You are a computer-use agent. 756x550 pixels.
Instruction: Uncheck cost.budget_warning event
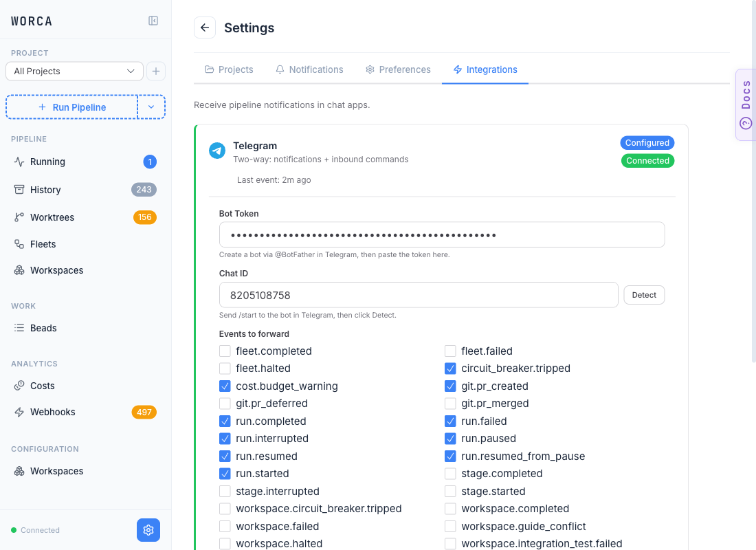click(225, 386)
